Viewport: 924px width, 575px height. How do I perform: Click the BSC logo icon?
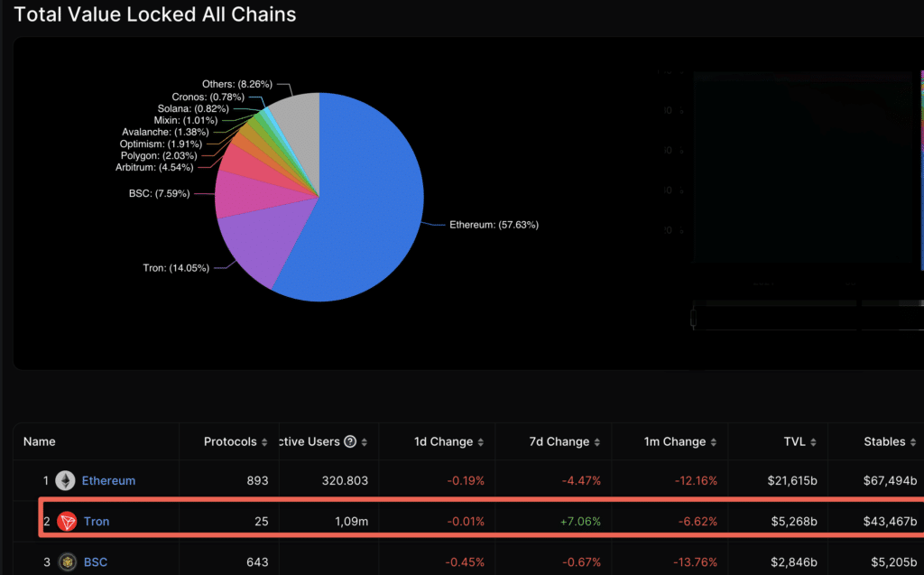click(x=65, y=562)
